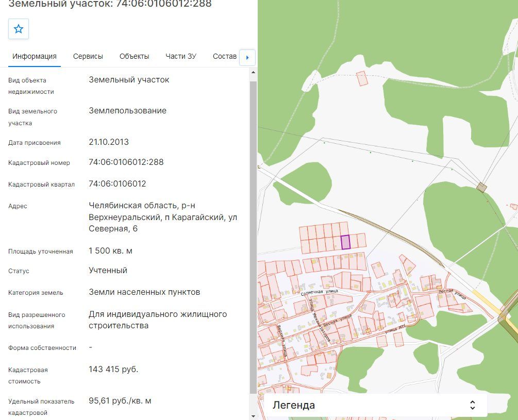
Task: Click the unit rate 95,61 руб./кв. м
Action: [x=120, y=401]
